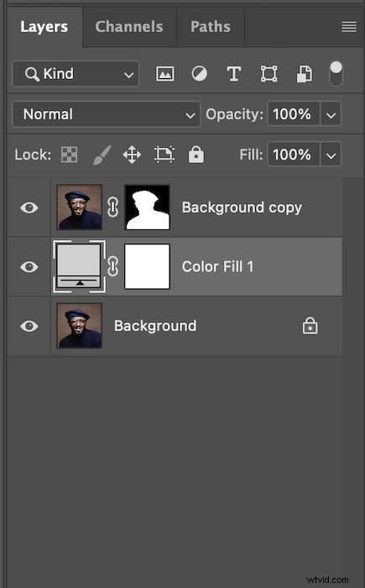This screenshot has height=588, width=365.
Task: Expand the Opacity slider arrow
Action: [331, 113]
